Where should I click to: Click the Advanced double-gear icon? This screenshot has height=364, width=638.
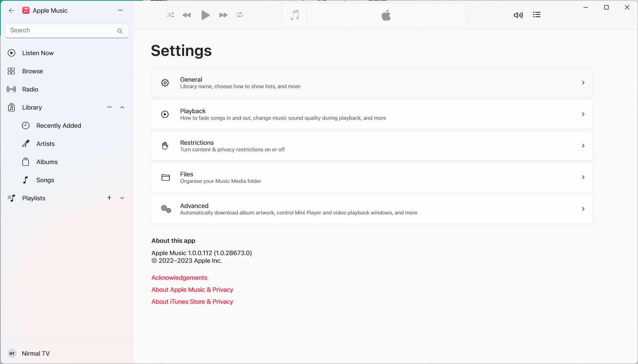click(x=166, y=209)
